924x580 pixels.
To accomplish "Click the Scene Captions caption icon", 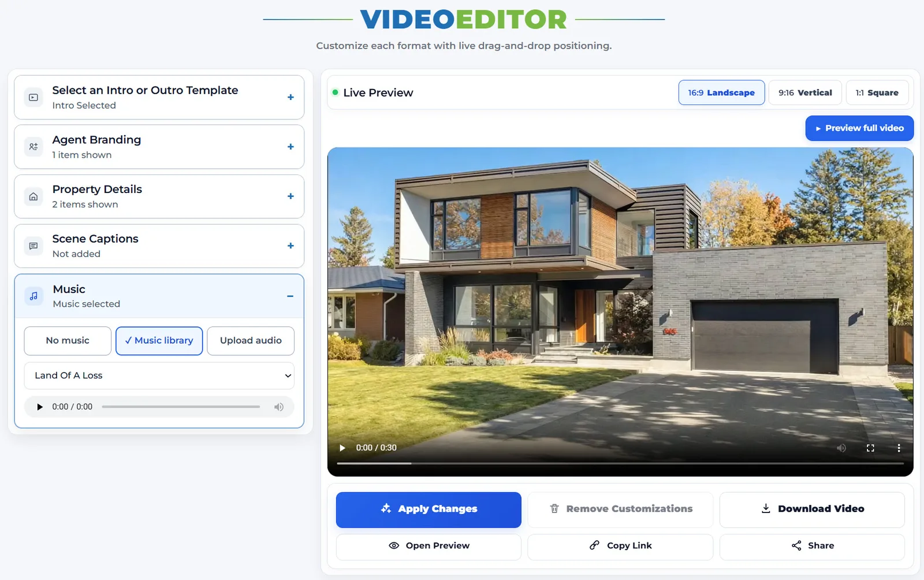I will pos(33,246).
